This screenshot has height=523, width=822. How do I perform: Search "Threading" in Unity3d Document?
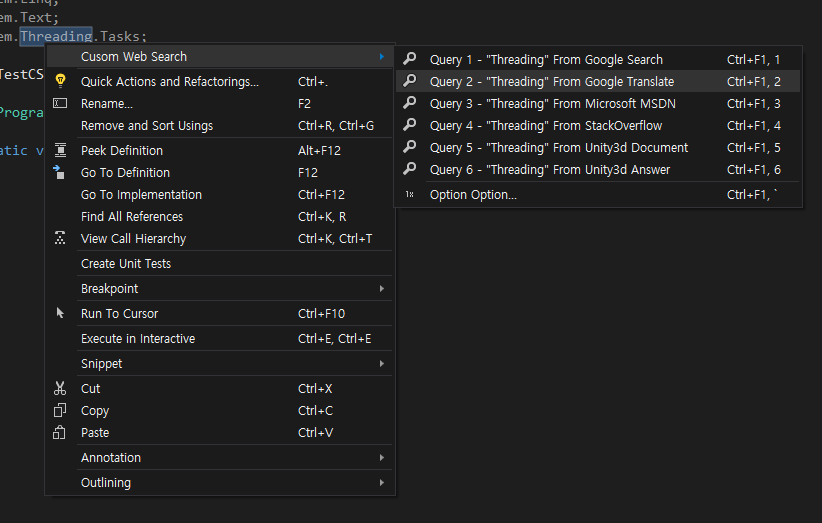click(x=598, y=148)
